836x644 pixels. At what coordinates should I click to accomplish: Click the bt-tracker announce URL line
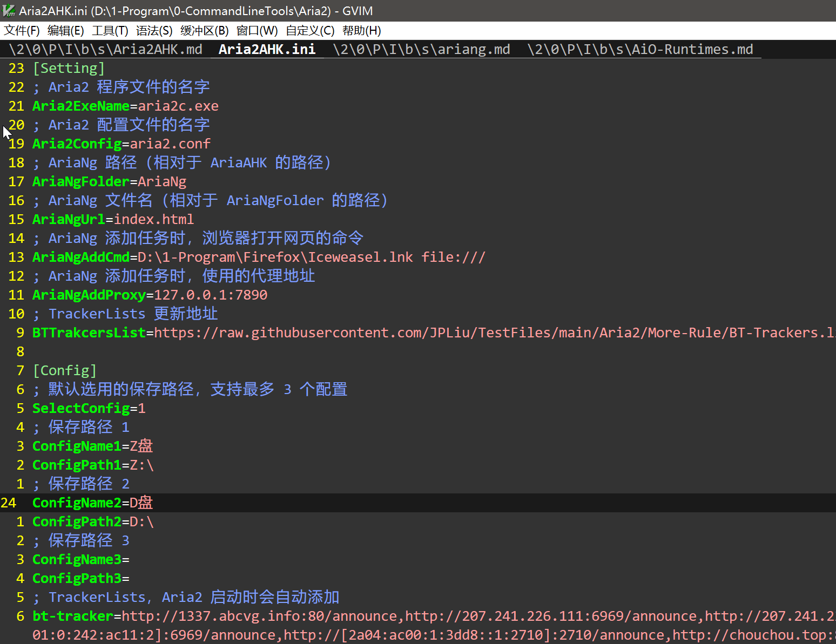tap(432, 616)
